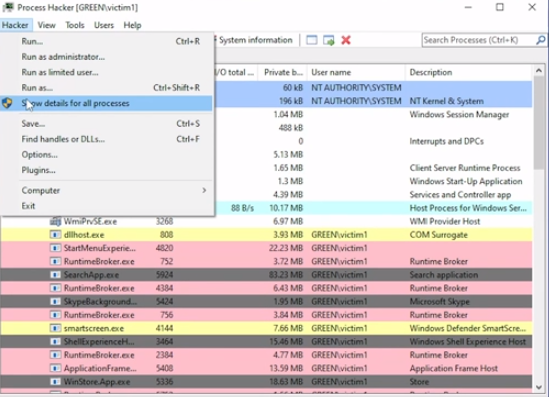The width and height of the screenshot is (549, 397).
Task: Click the smartscreen.exe icon
Action: click(x=55, y=328)
